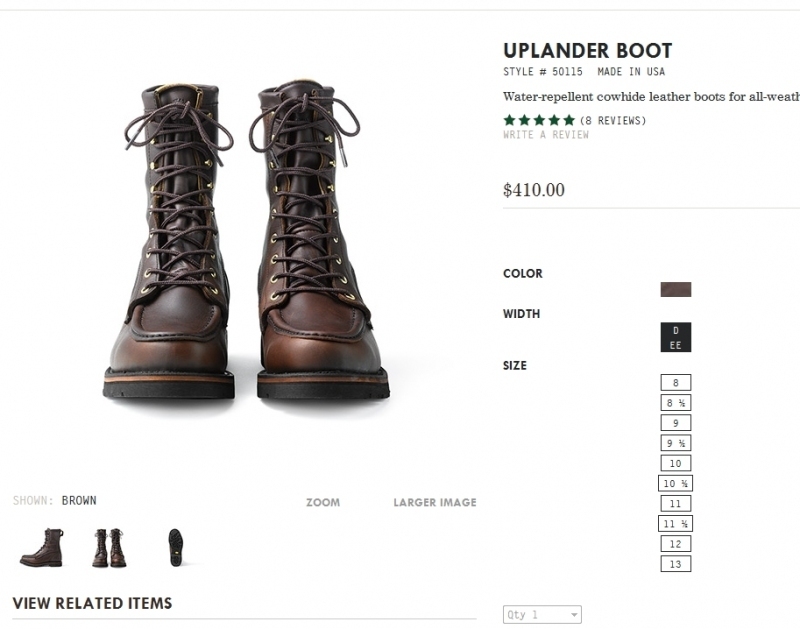Screen dimensions: 800x629
Task: Choose size 8
Action: 675,383
